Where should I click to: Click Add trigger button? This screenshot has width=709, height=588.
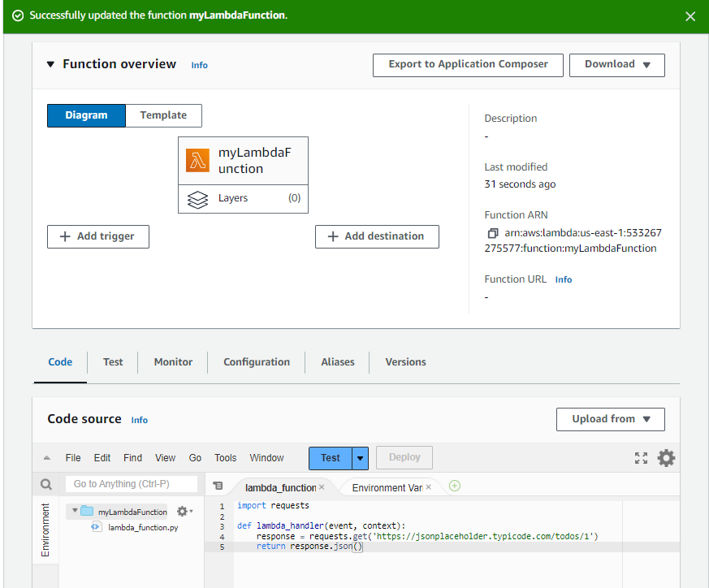pos(98,236)
